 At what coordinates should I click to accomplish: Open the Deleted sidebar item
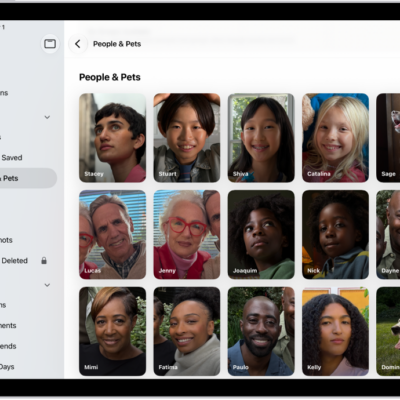(x=14, y=261)
